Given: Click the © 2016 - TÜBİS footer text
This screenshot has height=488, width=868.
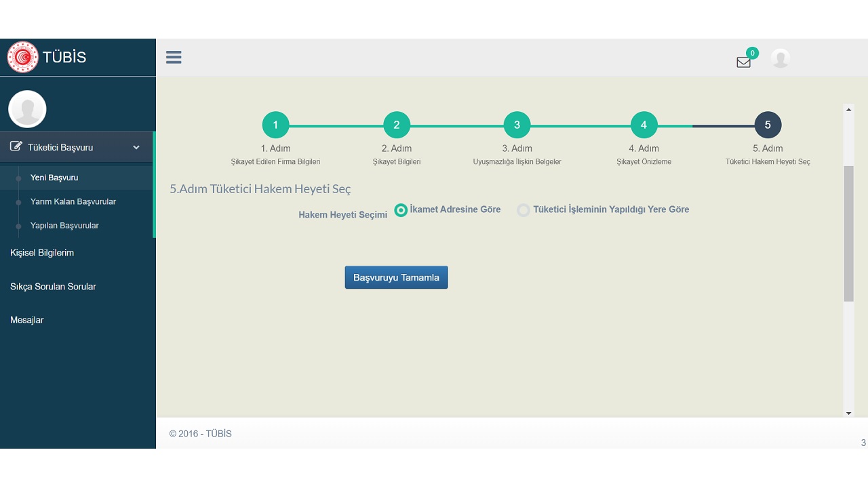Looking at the screenshot, I should [x=201, y=434].
